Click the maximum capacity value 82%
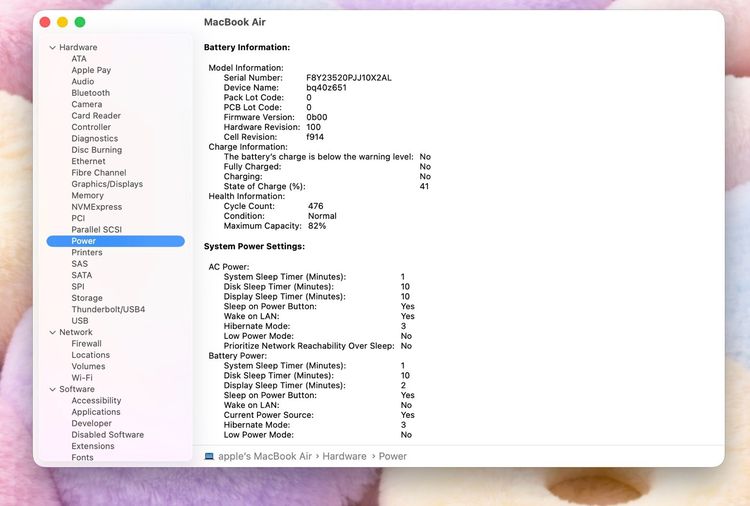The image size is (750, 506). coord(317,226)
